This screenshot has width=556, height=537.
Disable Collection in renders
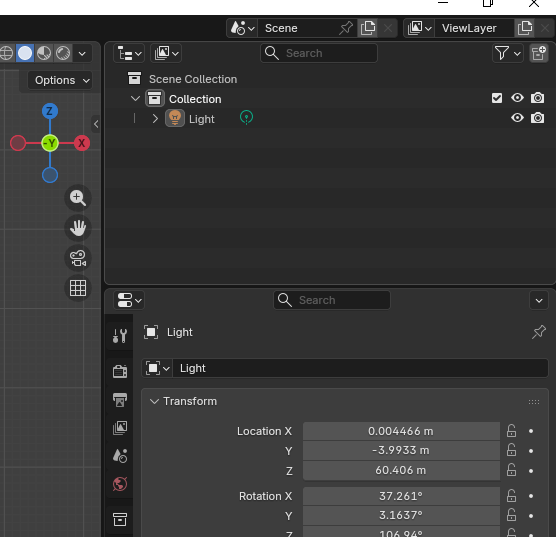[x=538, y=98]
